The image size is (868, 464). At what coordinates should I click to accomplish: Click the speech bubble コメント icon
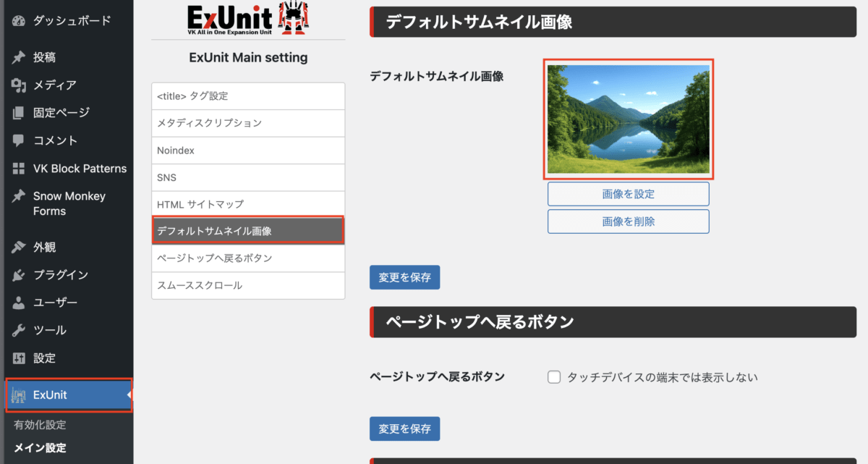19,140
